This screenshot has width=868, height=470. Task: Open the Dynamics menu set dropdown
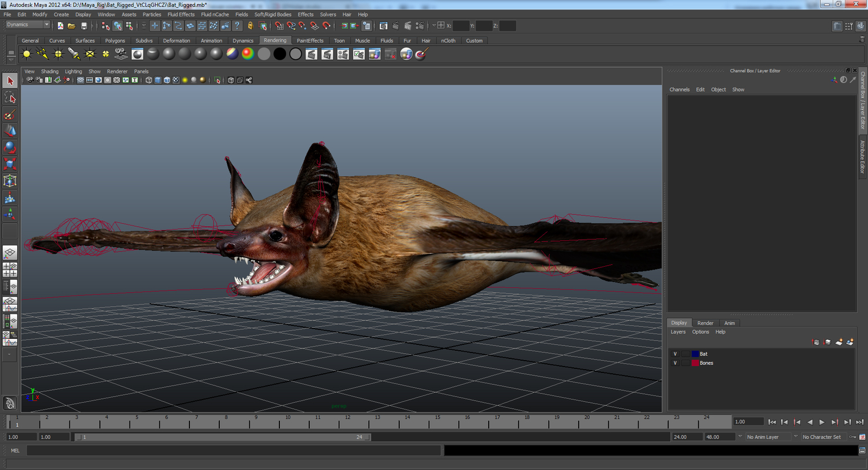(26, 25)
